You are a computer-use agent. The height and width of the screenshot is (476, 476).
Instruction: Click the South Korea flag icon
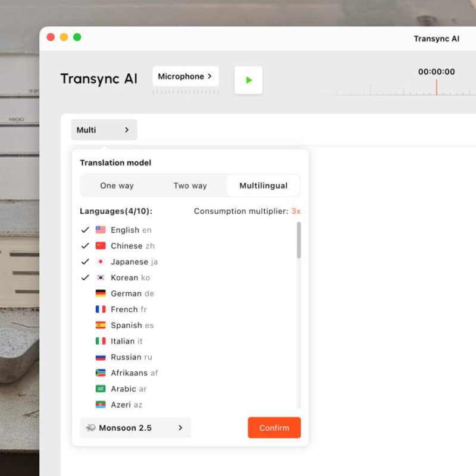click(101, 277)
